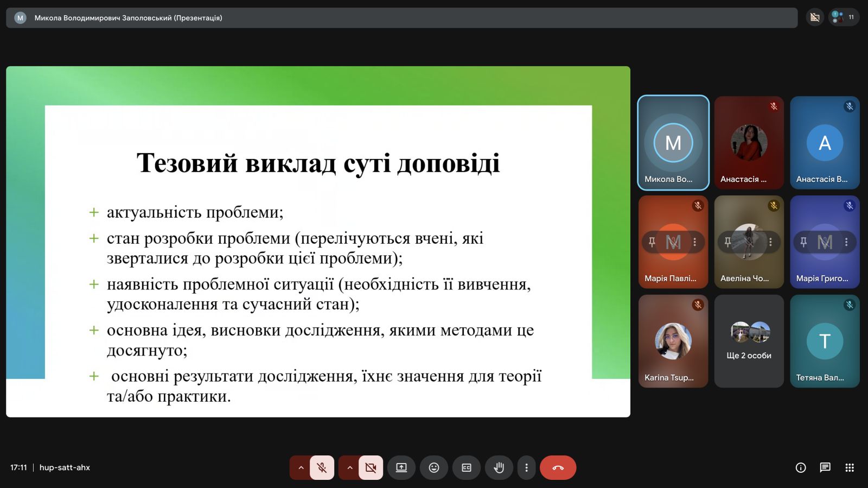Leave the call with red button
The width and height of the screenshot is (868, 488).
(558, 467)
